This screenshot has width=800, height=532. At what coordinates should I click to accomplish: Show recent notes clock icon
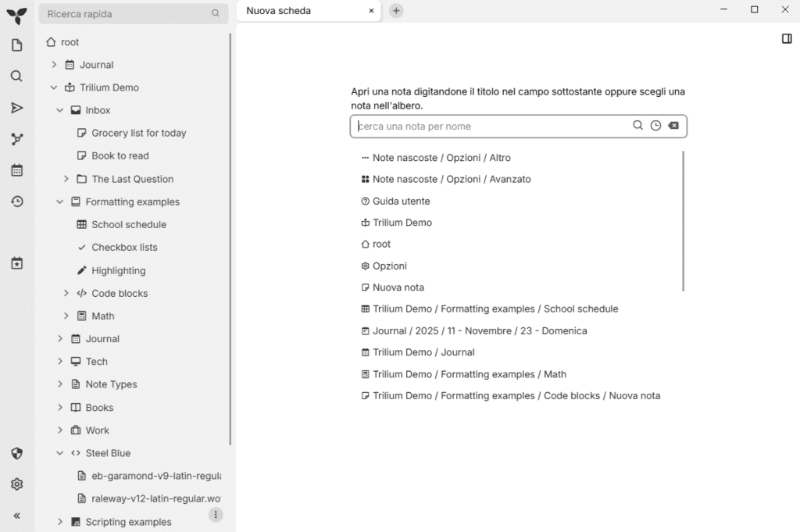655,126
